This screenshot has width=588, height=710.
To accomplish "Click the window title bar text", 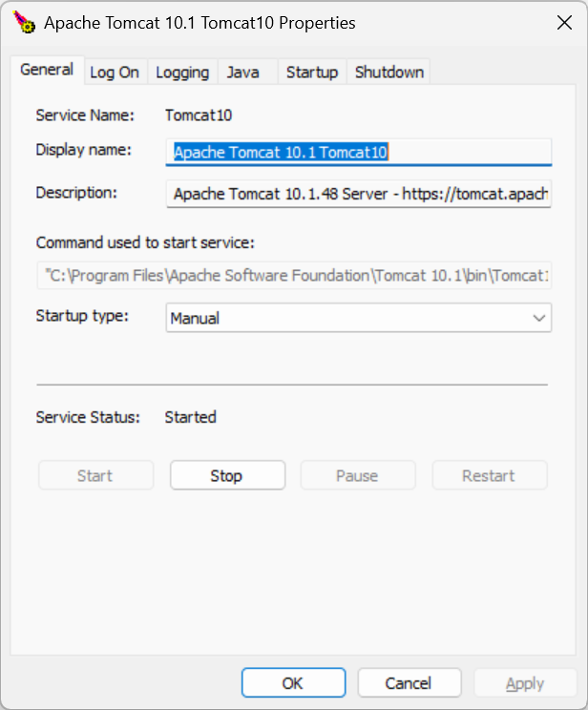I will [199, 23].
